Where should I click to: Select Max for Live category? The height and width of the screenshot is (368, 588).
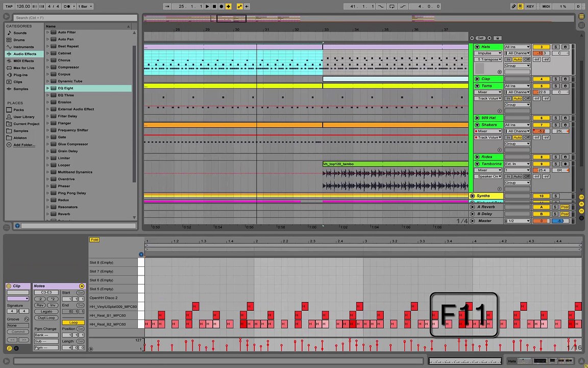pyautogui.click(x=23, y=68)
